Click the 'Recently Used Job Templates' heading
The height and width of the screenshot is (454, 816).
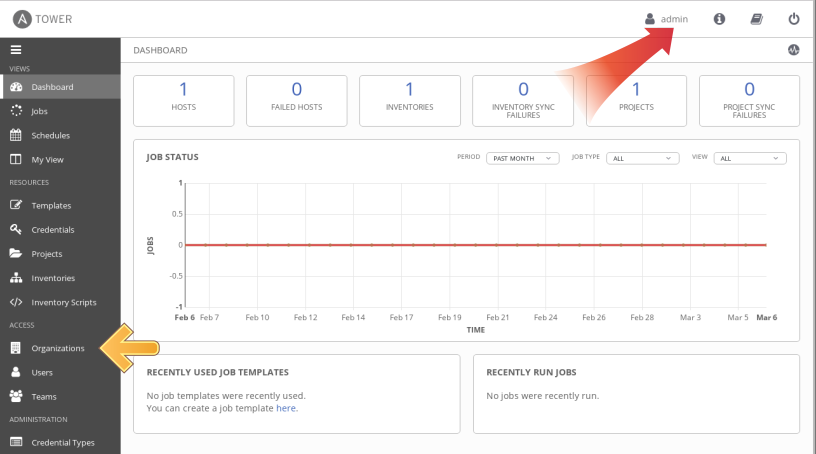click(x=218, y=372)
